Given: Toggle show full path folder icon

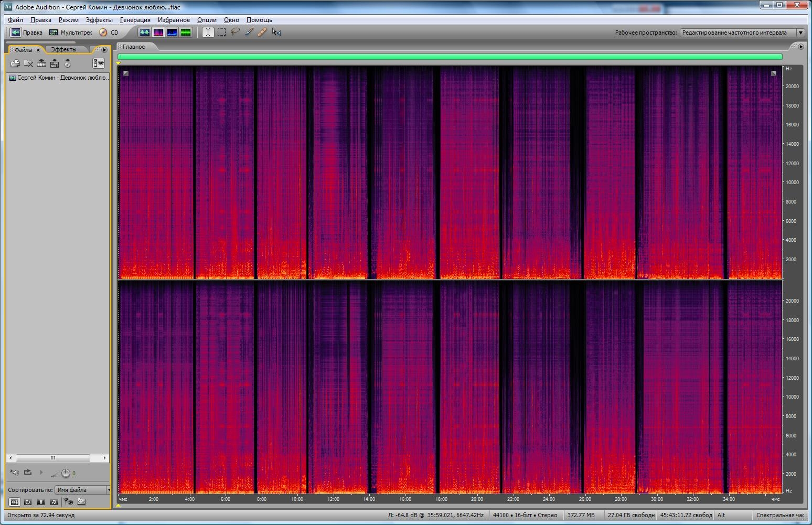Looking at the screenshot, I should point(81,502).
